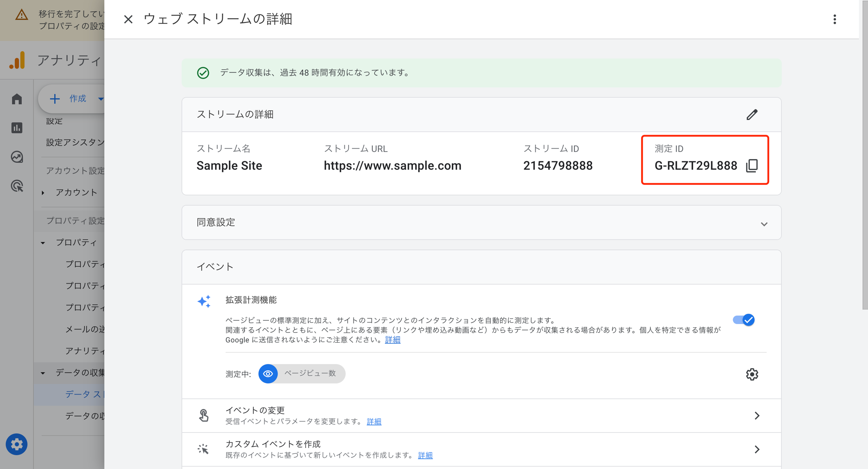The height and width of the screenshot is (469, 868).
Task: Click the ページビュー数 eye chip
Action: coord(301,374)
